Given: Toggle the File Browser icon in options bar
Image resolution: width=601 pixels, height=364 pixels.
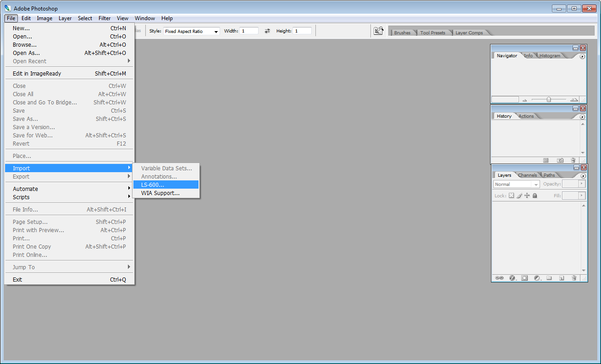Looking at the screenshot, I should pyautogui.click(x=378, y=31).
